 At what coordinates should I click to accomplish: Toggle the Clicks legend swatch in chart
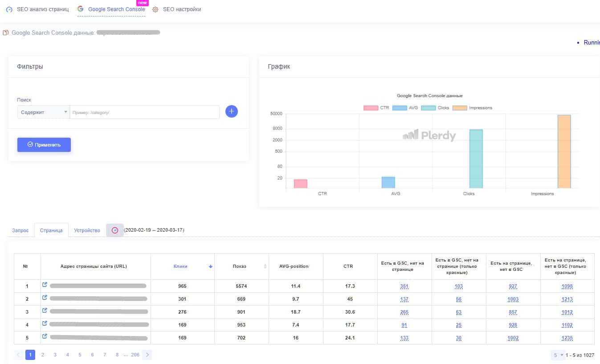428,108
